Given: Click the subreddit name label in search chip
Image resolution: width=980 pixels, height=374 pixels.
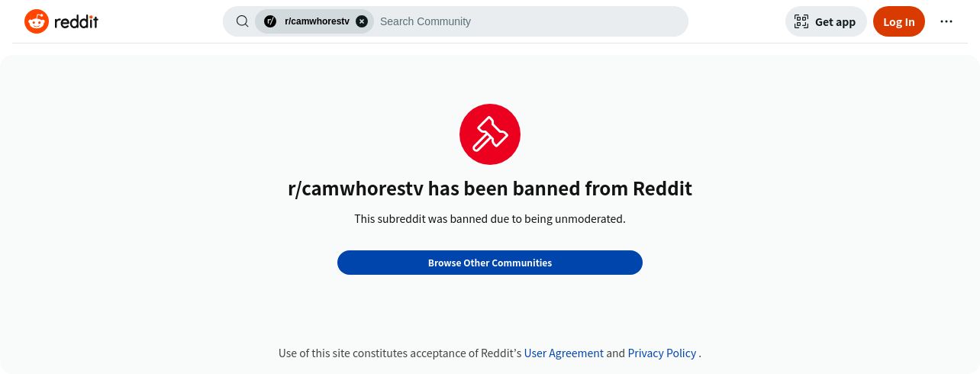Looking at the screenshot, I should [317, 21].
